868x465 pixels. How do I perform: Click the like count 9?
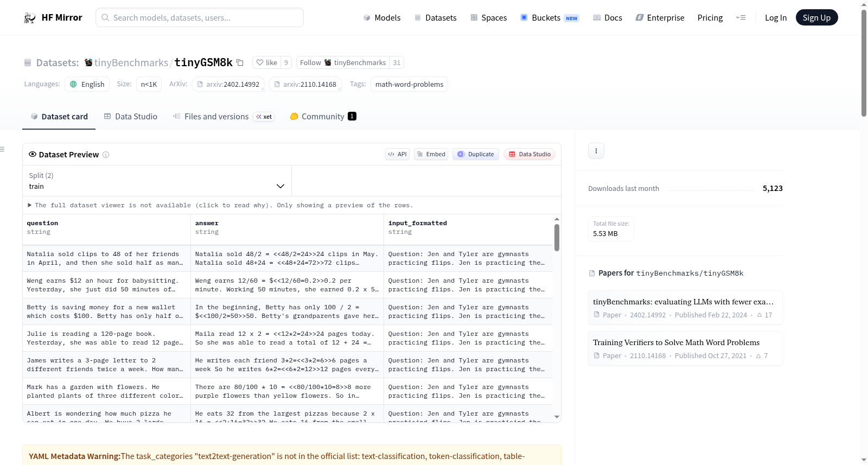point(286,62)
